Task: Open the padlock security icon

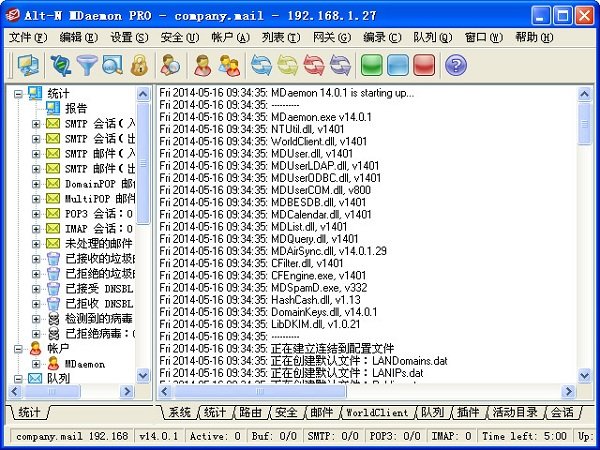Action: coord(139,65)
